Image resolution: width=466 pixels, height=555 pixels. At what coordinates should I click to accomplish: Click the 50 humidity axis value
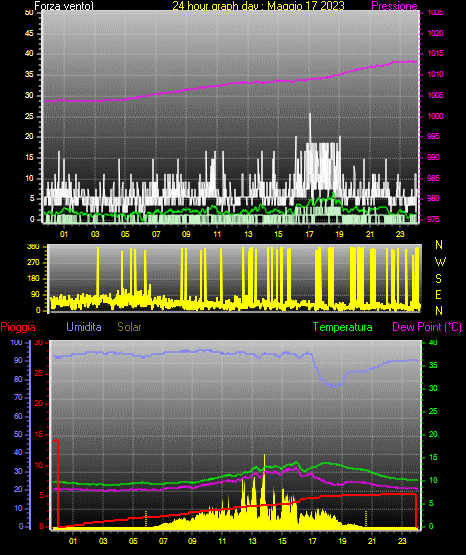click(18, 434)
